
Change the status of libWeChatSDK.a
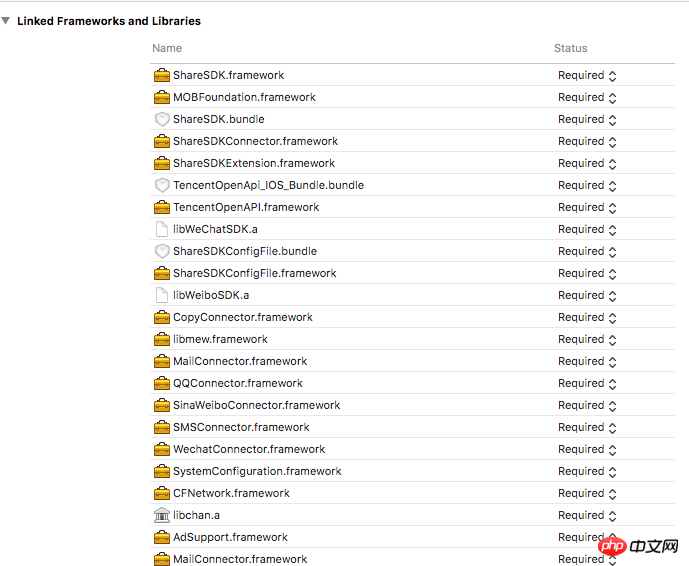coord(587,229)
